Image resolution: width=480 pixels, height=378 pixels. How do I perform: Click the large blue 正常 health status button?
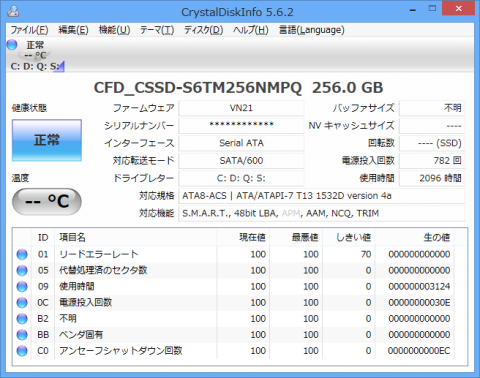tap(47, 140)
